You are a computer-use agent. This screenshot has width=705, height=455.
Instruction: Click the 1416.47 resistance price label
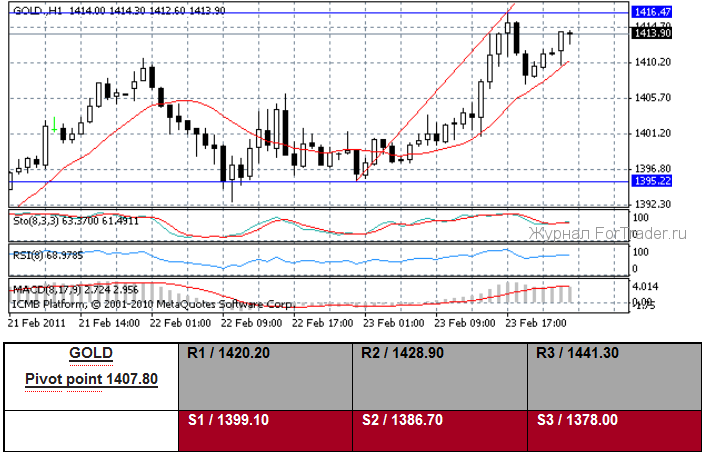[x=651, y=12]
